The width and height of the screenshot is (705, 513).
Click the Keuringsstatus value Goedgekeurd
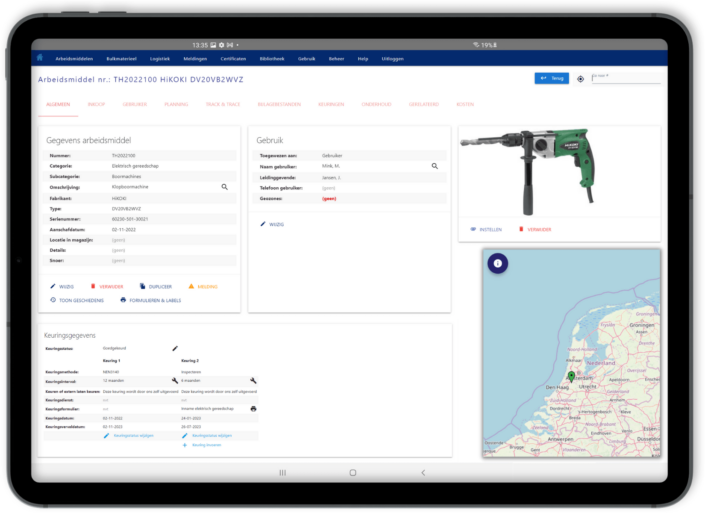click(114, 348)
